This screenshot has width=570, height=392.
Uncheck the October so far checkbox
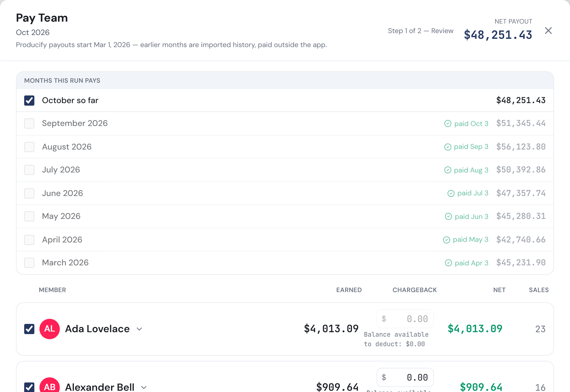(29, 101)
